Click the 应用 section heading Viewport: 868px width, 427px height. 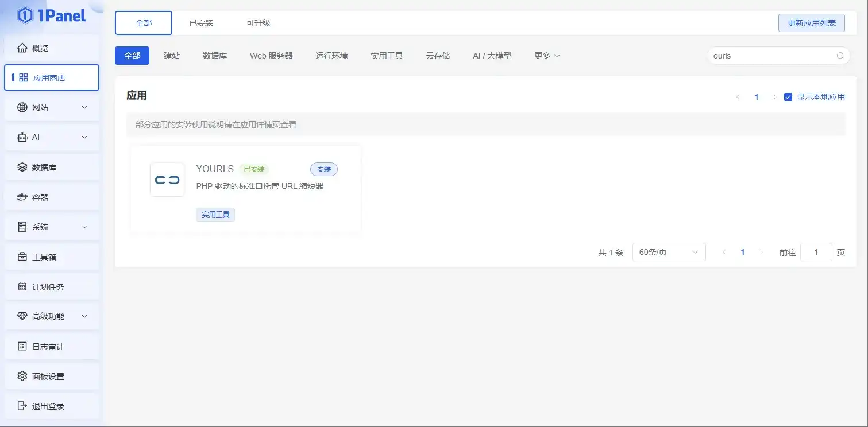click(x=137, y=95)
